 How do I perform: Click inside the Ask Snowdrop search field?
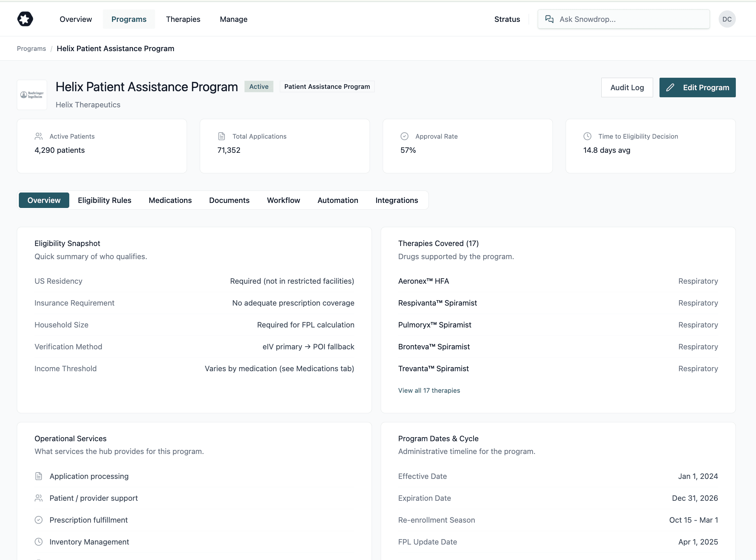(623, 19)
